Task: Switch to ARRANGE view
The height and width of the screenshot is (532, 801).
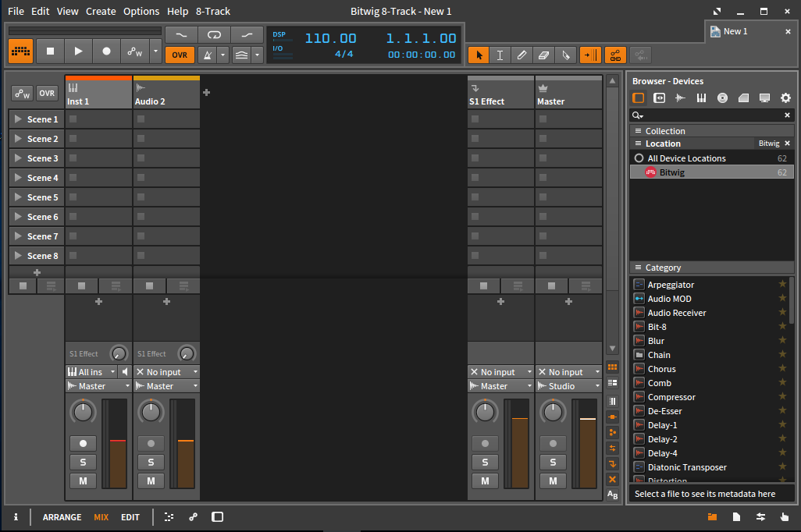Action: (x=62, y=517)
